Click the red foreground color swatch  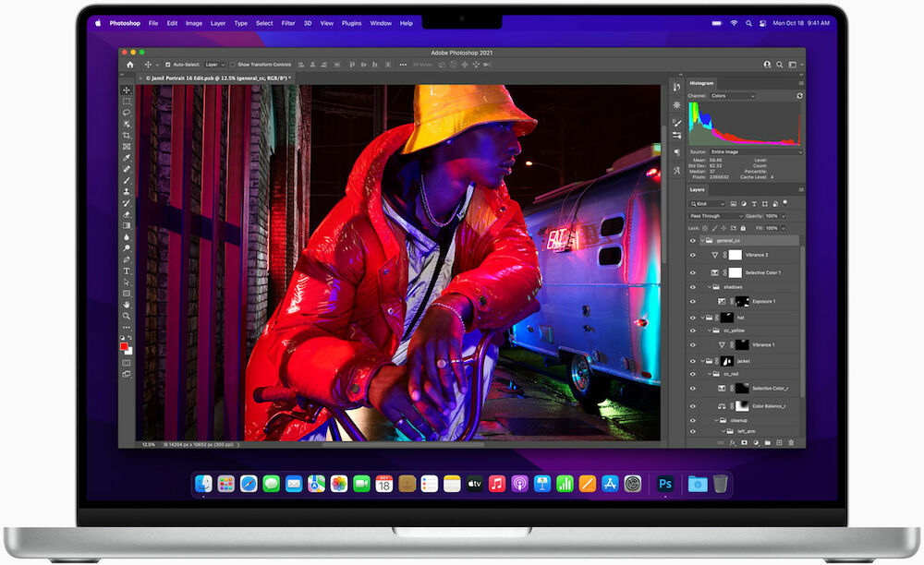125,346
